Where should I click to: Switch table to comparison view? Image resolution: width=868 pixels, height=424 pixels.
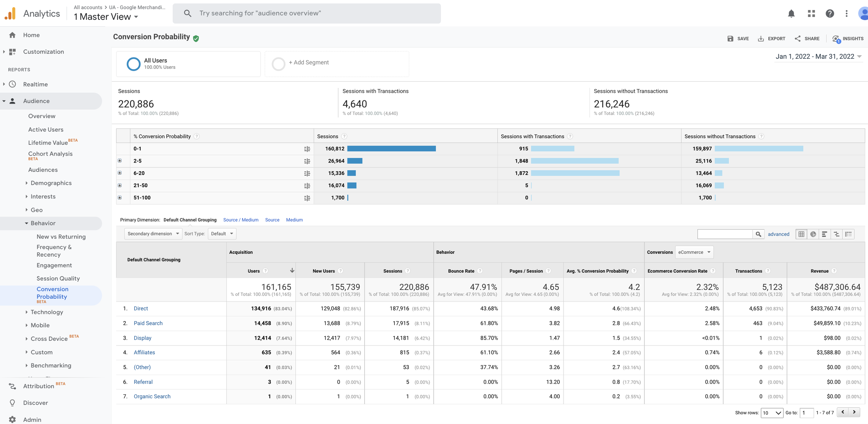point(836,234)
